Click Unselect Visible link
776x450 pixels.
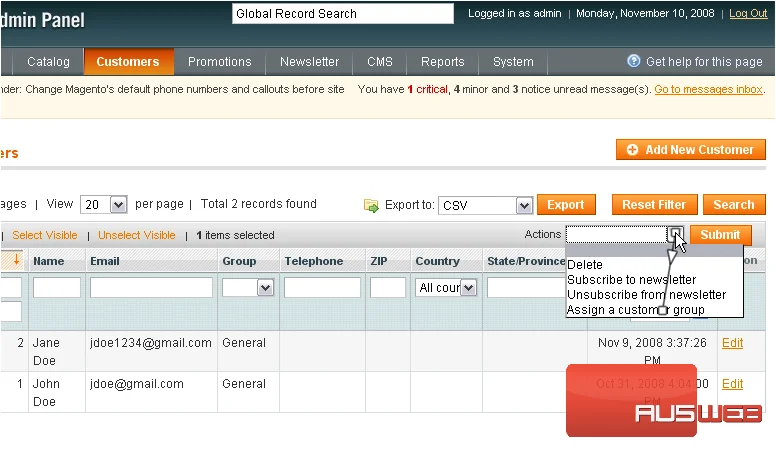tap(137, 235)
